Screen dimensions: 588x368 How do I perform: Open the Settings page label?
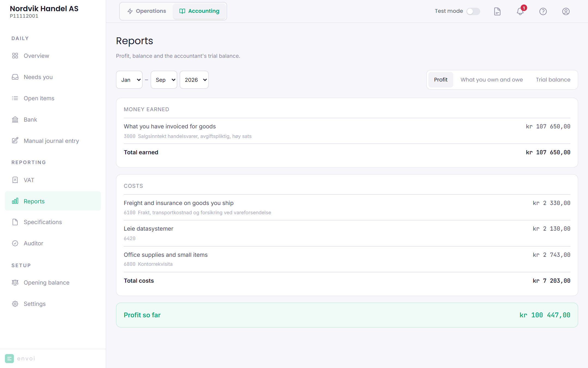pos(35,304)
